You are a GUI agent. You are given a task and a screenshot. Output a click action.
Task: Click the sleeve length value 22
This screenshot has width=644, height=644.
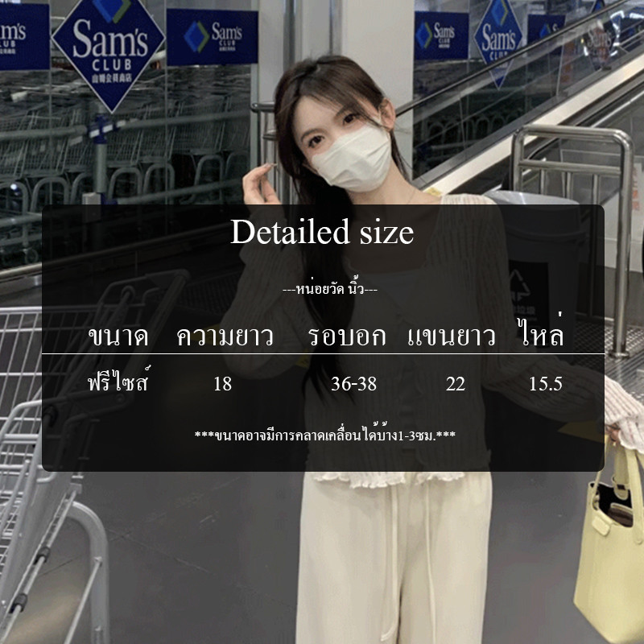point(456,384)
